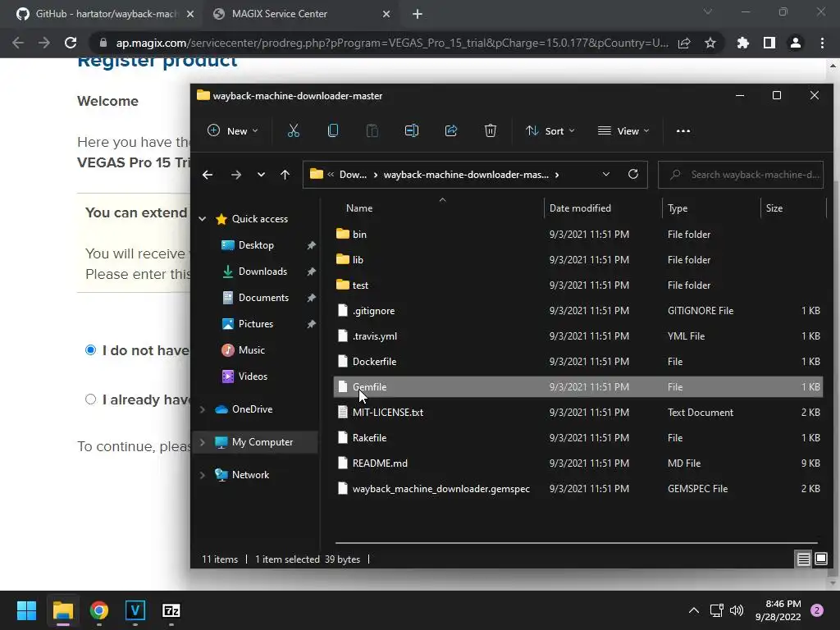Open a new Chrome tab

[418, 14]
